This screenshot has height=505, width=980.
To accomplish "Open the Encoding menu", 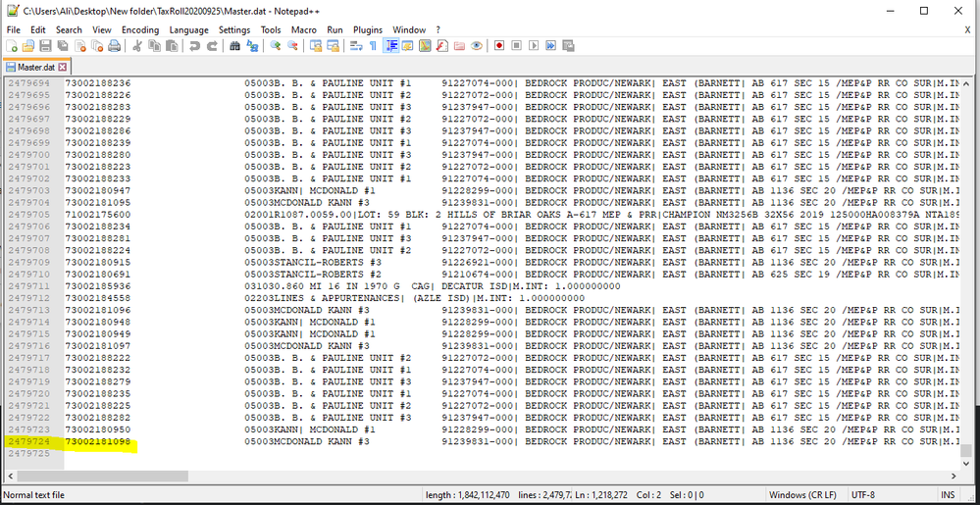I will point(140,29).
